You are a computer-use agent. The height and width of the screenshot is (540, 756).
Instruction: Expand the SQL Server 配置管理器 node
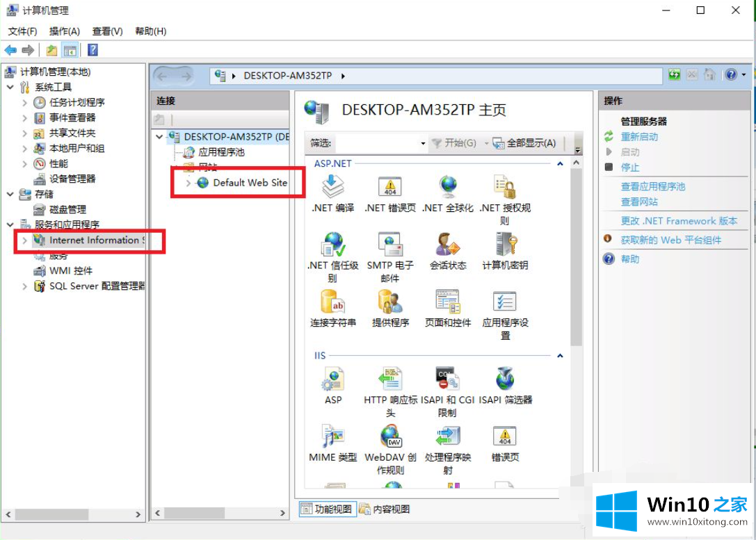(24, 286)
